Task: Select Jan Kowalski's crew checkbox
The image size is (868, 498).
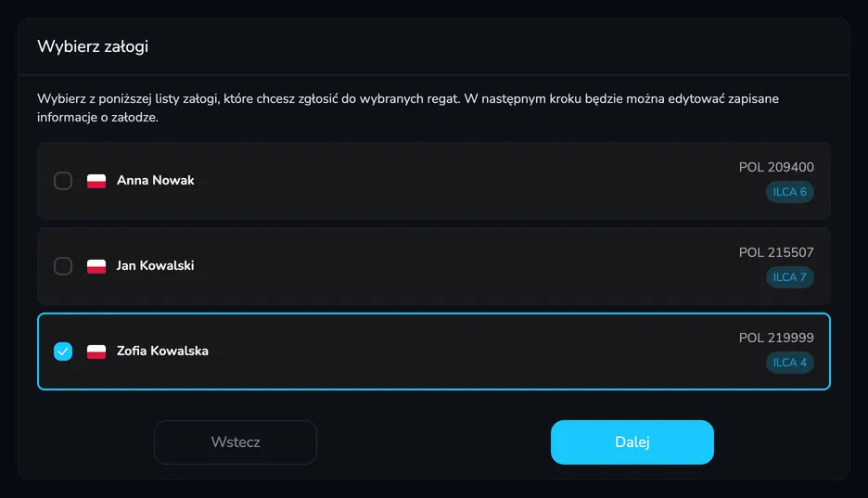Action: pyautogui.click(x=63, y=266)
